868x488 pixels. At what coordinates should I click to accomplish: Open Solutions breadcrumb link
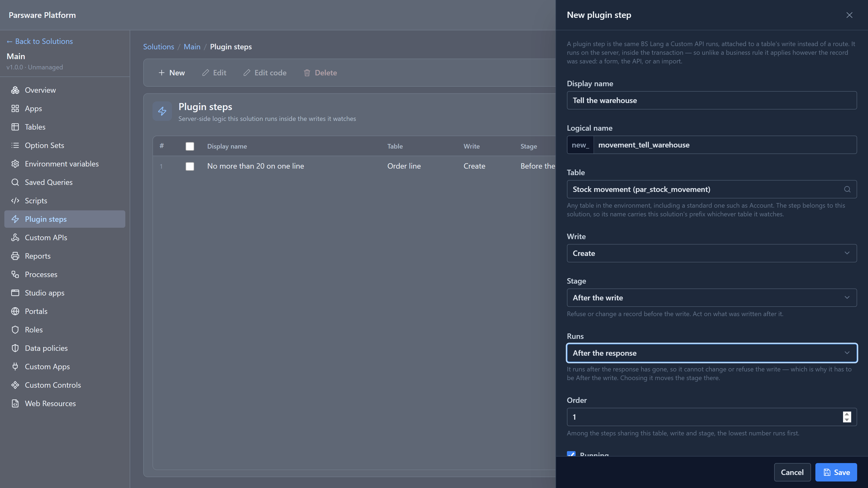(x=159, y=47)
